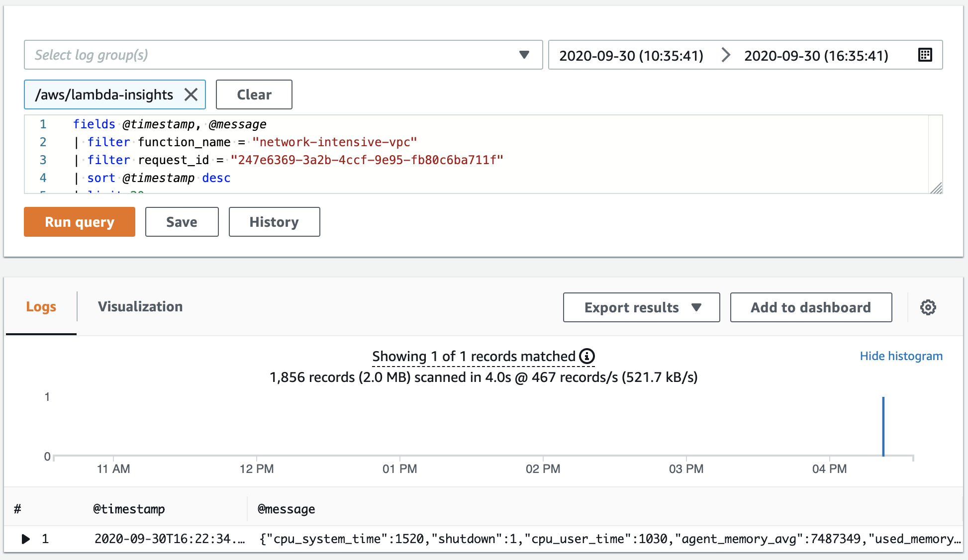Screen dimensions: 968x560
Task: Click the Clear button for log groups
Action: point(255,94)
